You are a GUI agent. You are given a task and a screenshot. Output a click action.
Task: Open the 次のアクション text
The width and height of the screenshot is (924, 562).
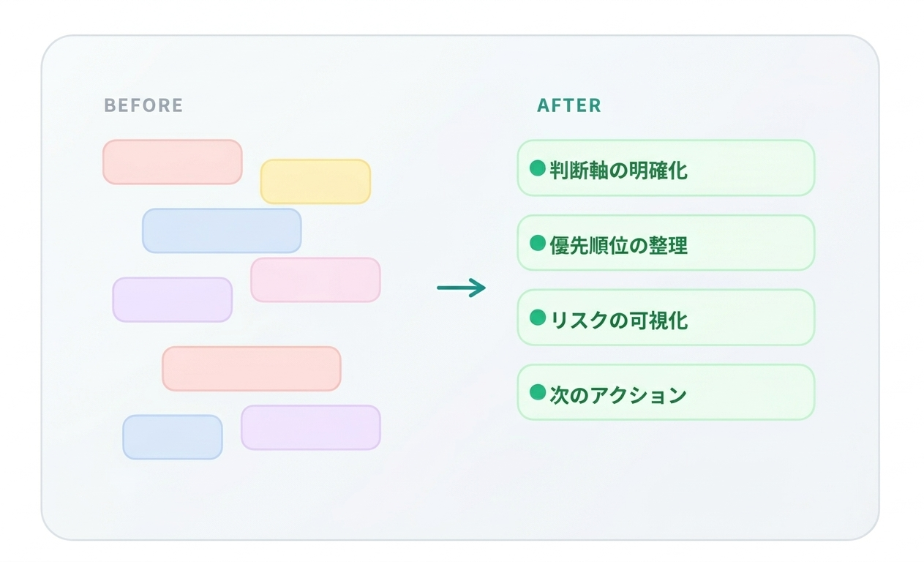(x=618, y=395)
